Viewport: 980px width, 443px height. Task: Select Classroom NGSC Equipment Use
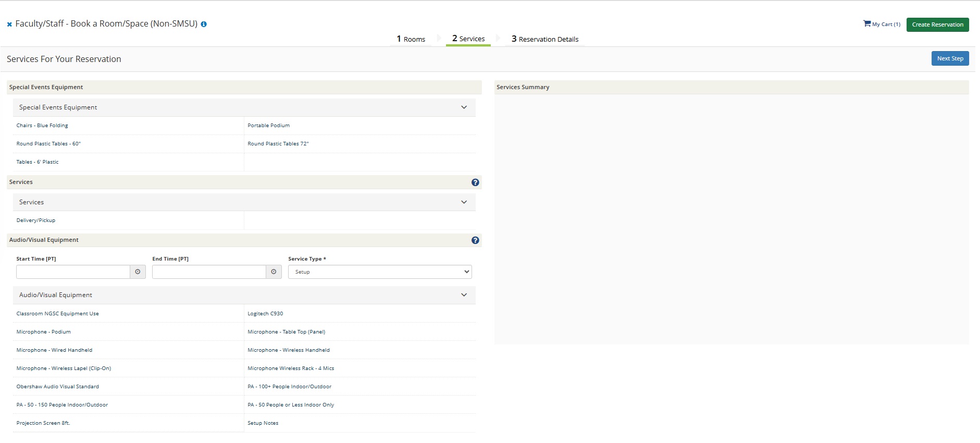click(x=57, y=314)
